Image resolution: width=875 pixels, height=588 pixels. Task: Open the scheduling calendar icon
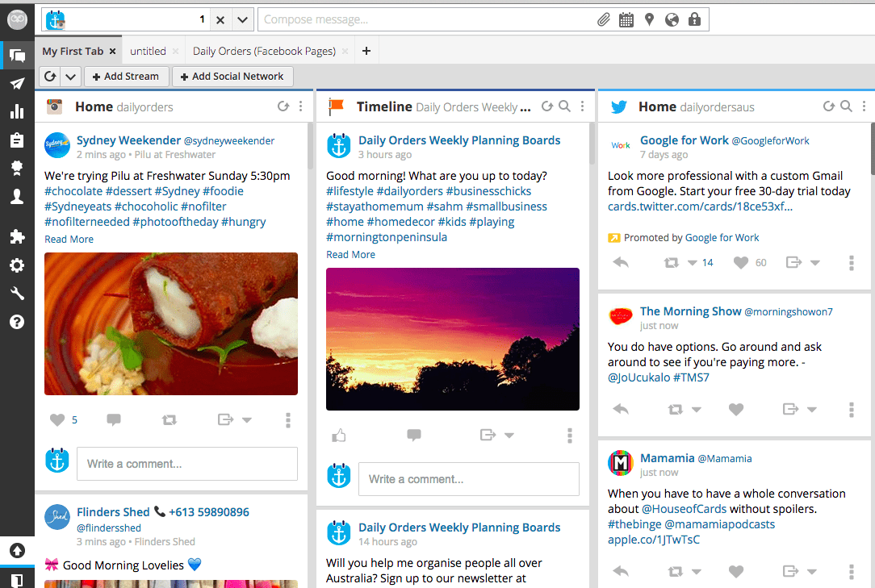626,19
